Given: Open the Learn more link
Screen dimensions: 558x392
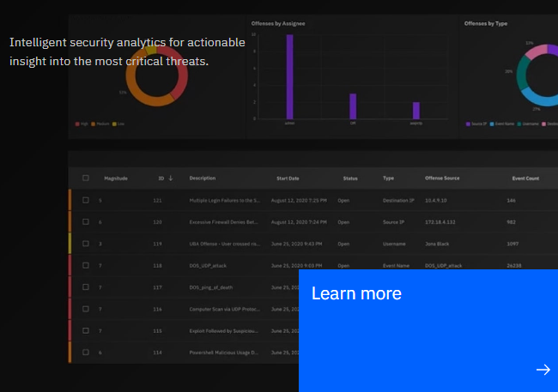Looking at the screenshot, I should pos(356,293).
